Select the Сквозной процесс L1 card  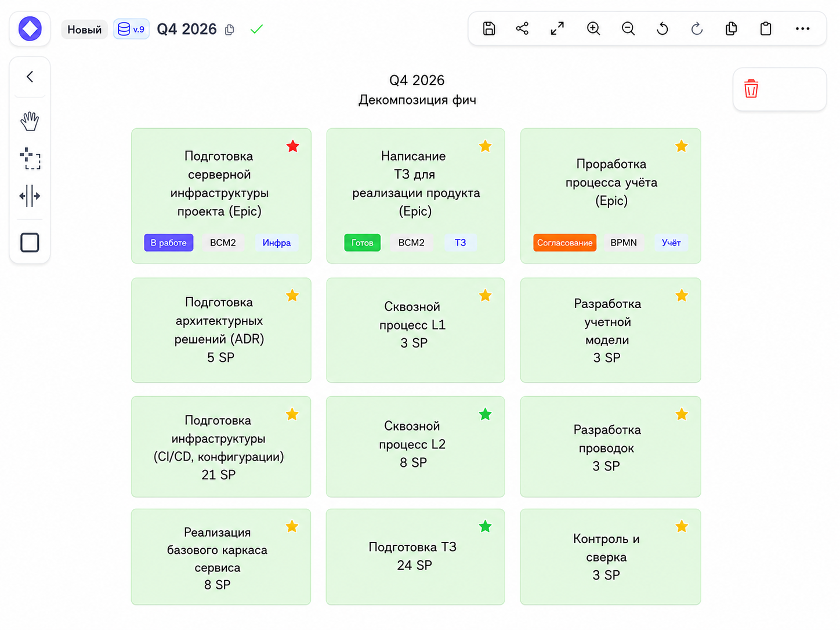pos(415,330)
